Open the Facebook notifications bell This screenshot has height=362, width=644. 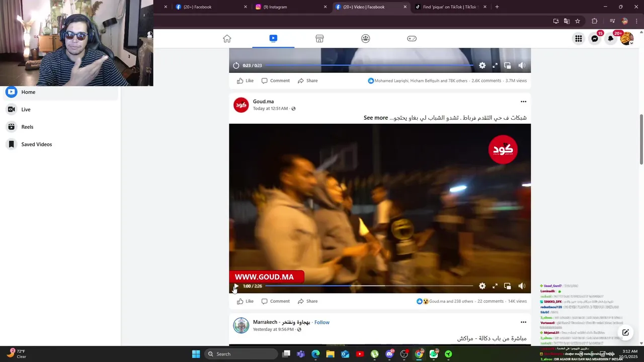pos(611,39)
